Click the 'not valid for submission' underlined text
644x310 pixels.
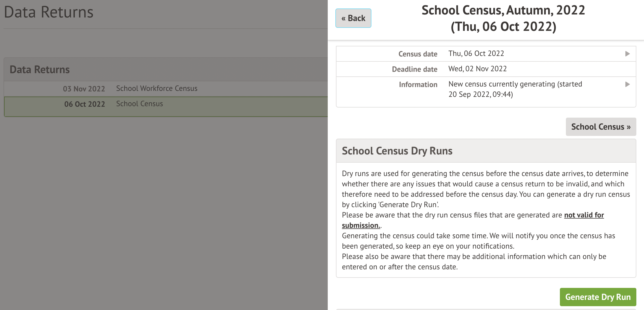[x=584, y=215]
